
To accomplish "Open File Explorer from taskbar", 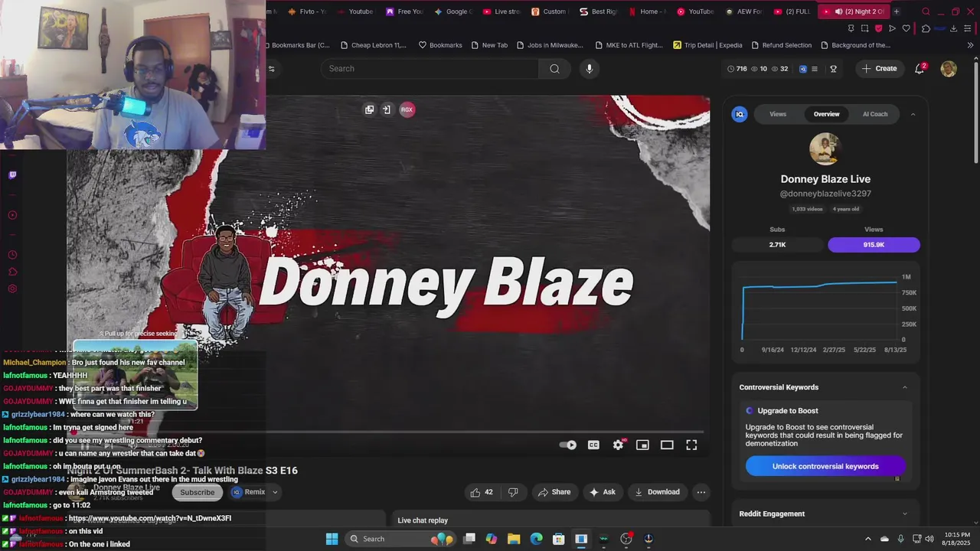I will click(x=514, y=539).
